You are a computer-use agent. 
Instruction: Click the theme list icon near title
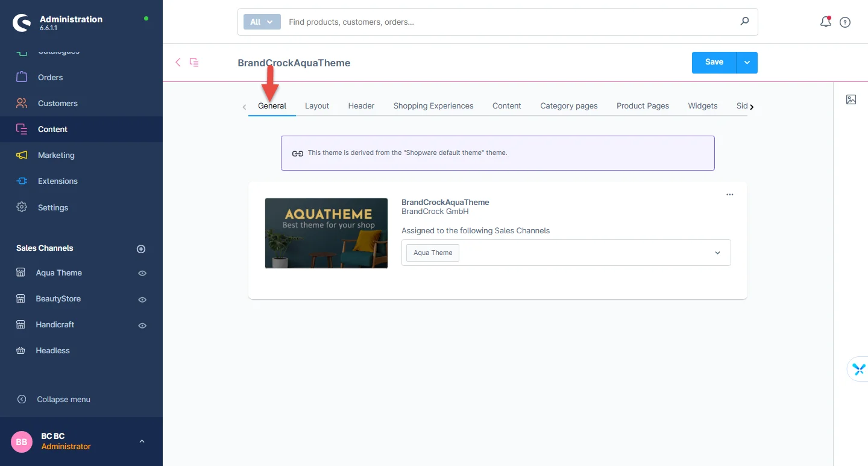[194, 62]
